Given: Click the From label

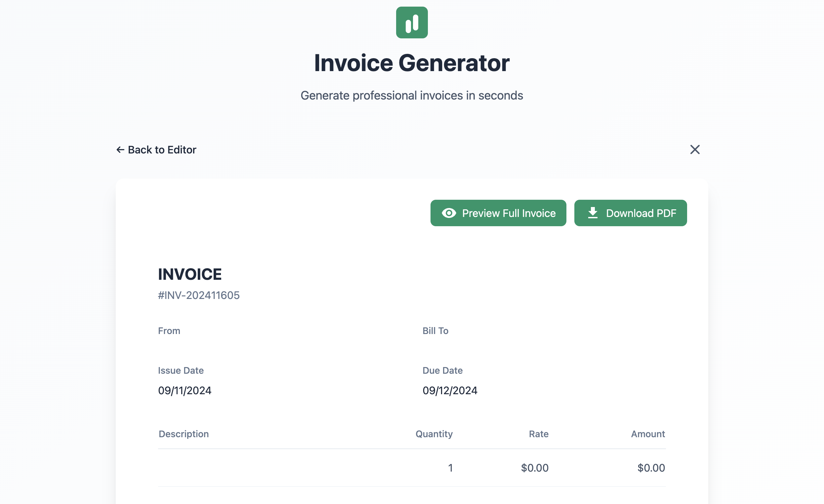Looking at the screenshot, I should (x=169, y=331).
